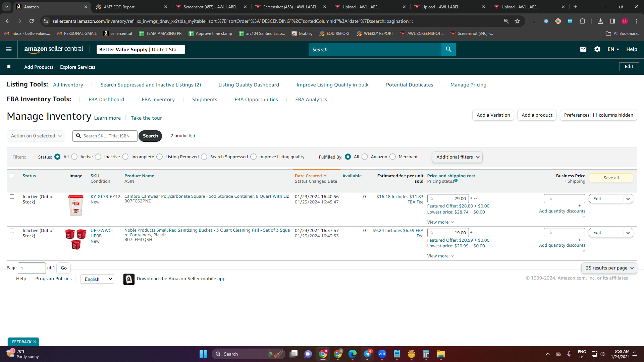The height and width of the screenshot is (362, 644).
Task: Open the Add Products menu item
Action: (39, 67)
